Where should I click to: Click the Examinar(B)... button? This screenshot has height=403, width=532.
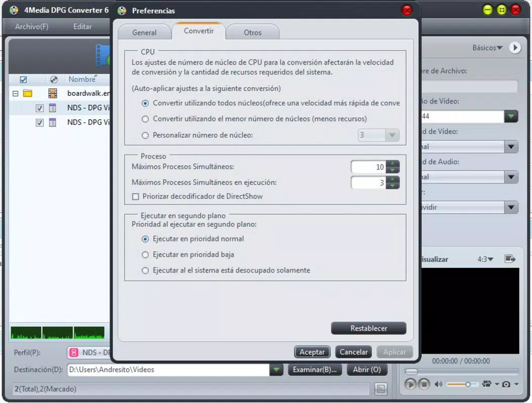pos(315,370)
